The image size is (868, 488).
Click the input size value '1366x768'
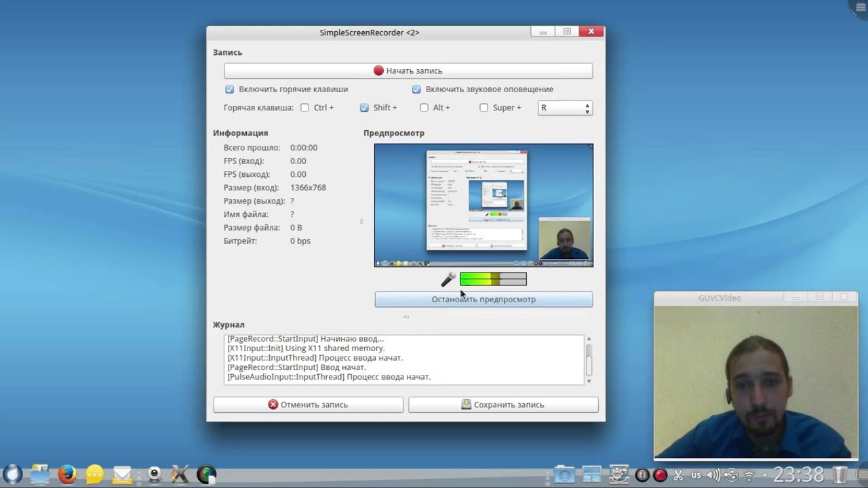(x=308, y=188)
